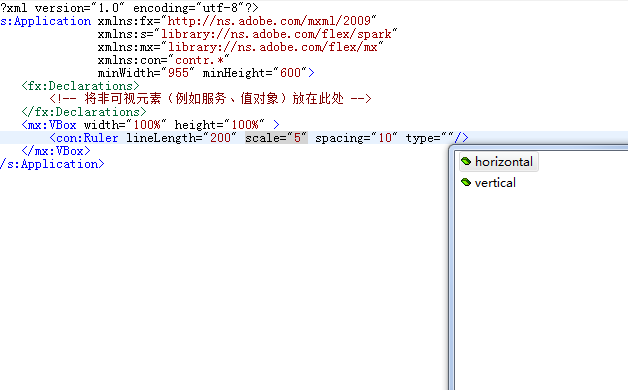Place cursor in the empty type attribute
This screenshot has width=628, height=390.
(x=447, y=138)
